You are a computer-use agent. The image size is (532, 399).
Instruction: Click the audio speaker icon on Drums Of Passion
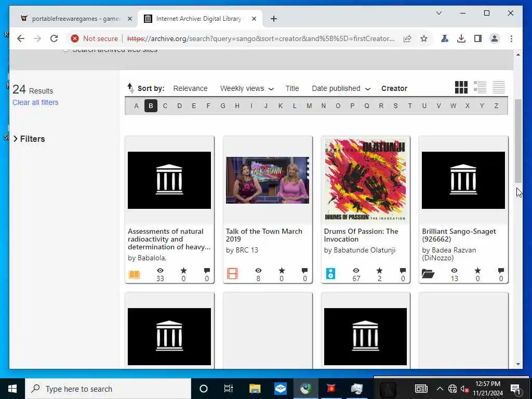(x=330, y=273)
